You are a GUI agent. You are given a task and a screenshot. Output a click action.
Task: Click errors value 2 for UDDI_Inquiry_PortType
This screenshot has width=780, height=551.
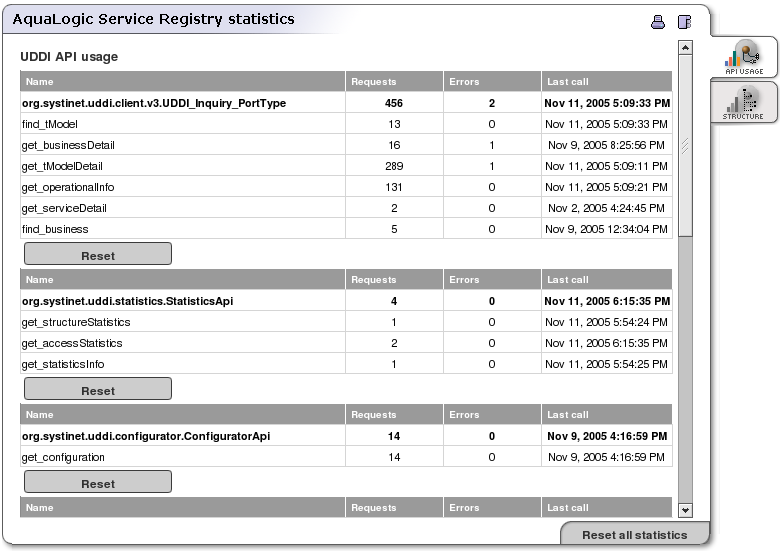[x=492, y=103]
